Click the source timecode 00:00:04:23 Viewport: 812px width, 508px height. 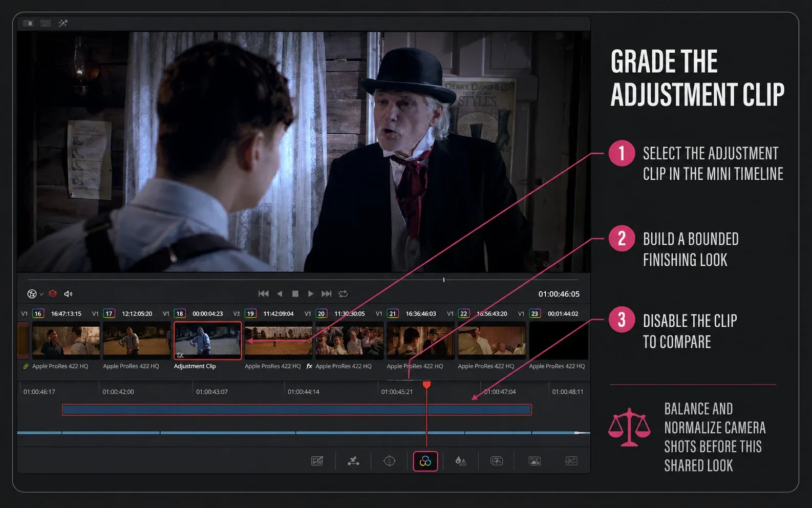[208, 313]
